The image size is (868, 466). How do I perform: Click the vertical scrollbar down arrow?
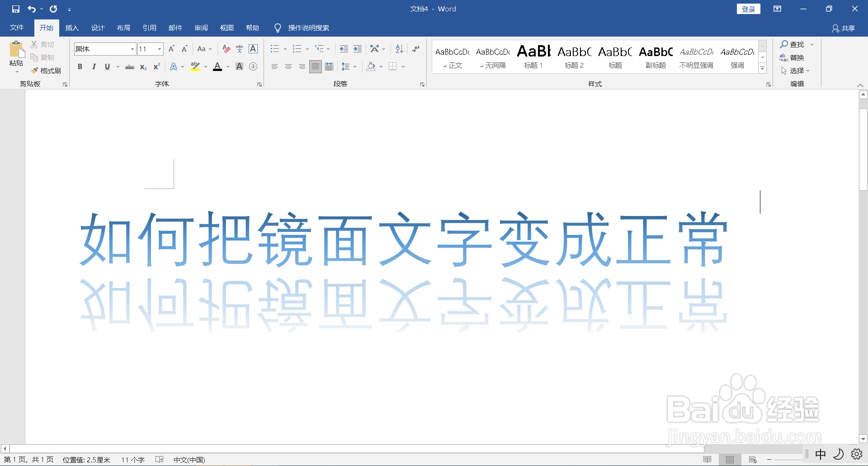point(863,438)
